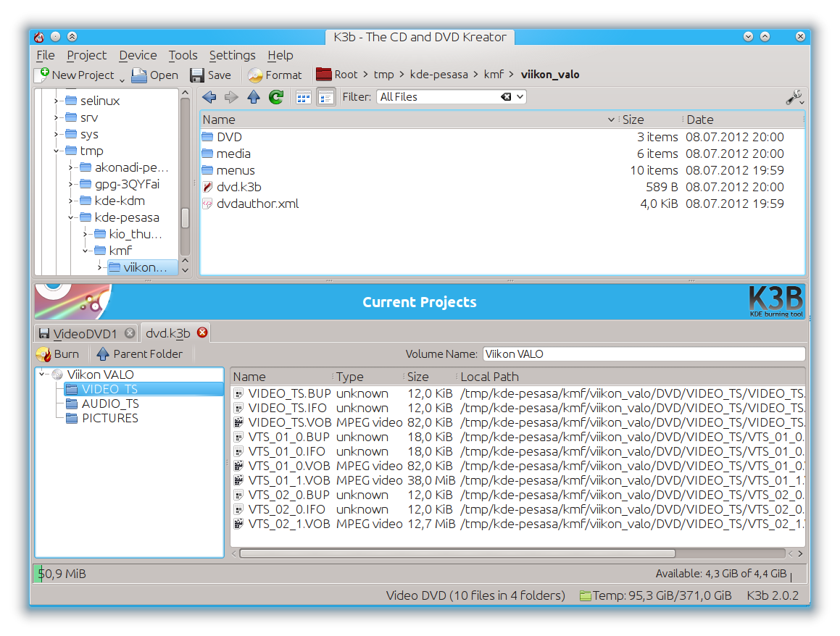Image resolution: width=840 pixels, height=636 pixels.
Task: Switch to the VideoDVD1 project tab
Action: pos(85,333)
